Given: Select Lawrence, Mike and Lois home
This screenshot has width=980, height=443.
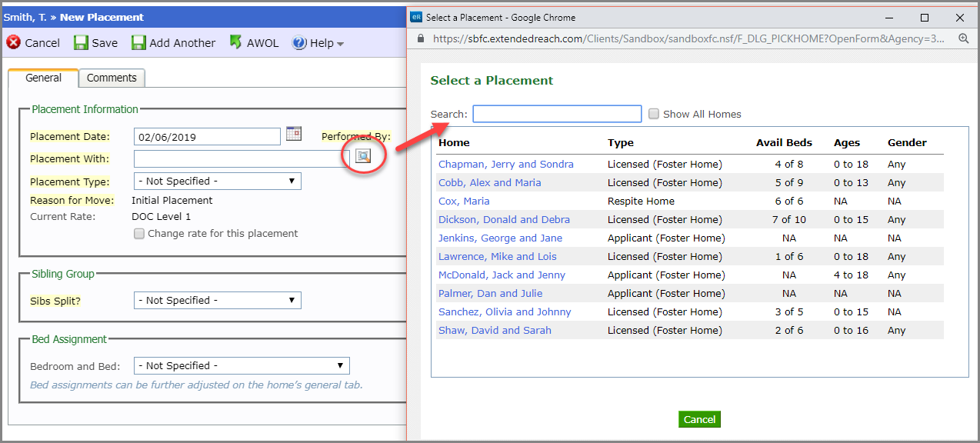Looking at the screenshot, I should click(498, 256).
